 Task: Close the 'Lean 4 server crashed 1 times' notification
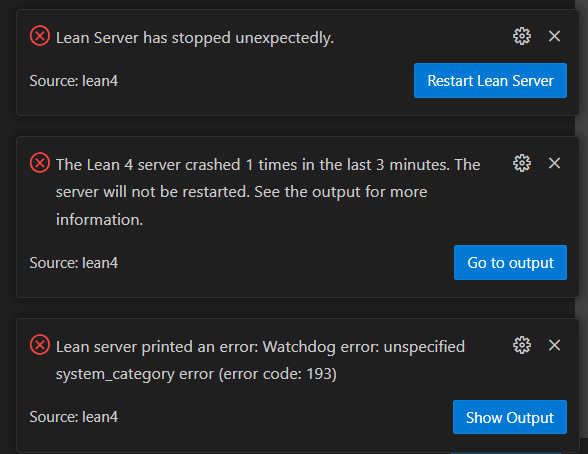[554, 163]
